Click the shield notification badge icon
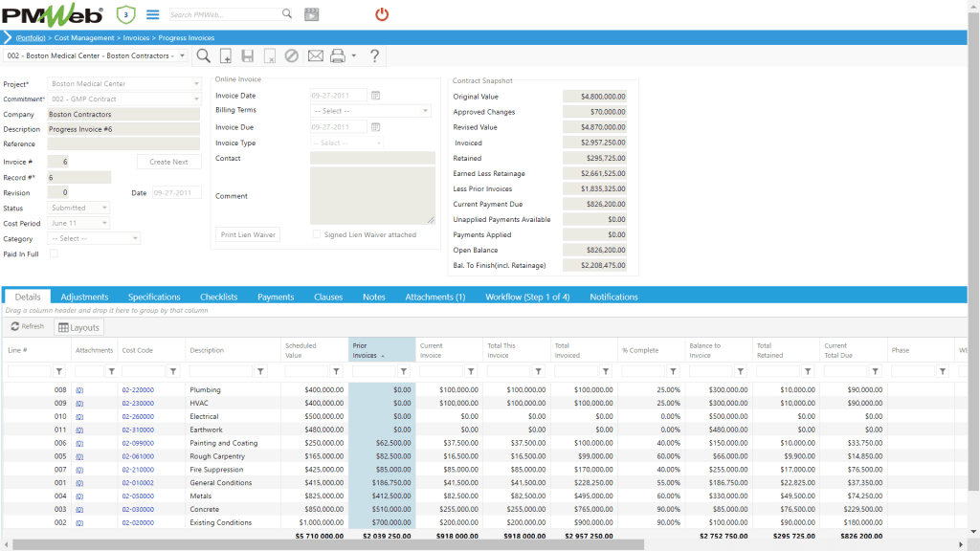980x551 pixels. [x=125, y=14]
